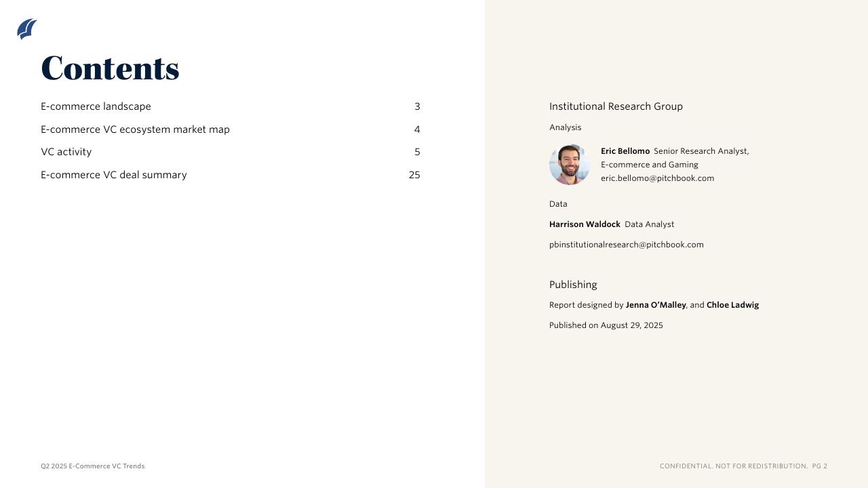Select the Eric Bellomo name text
868x488 pixels.
625,151
